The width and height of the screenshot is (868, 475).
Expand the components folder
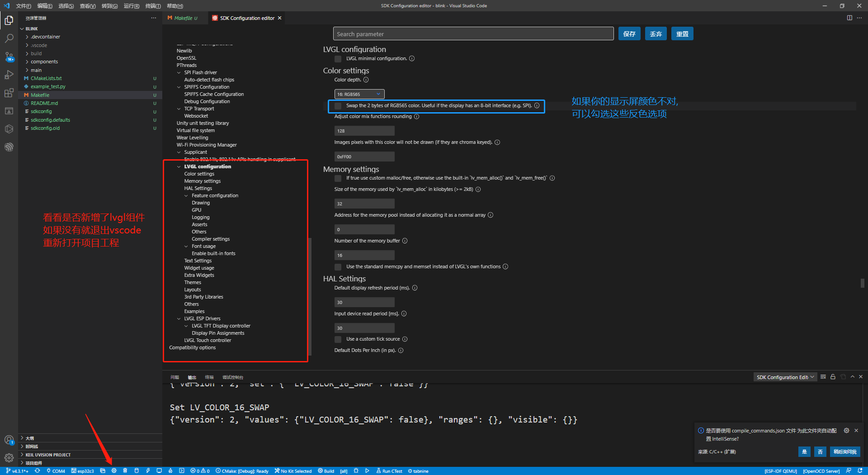[44, 62]
